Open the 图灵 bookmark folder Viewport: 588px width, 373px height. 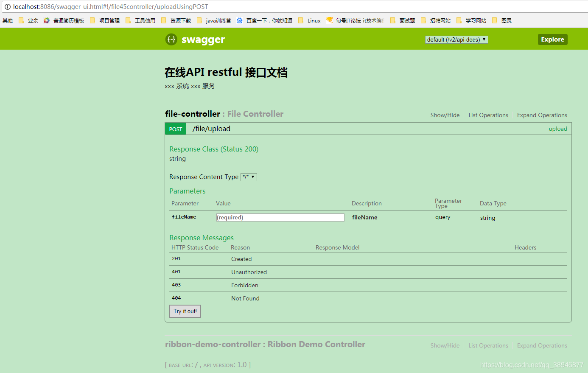click(x=502, y=20)
